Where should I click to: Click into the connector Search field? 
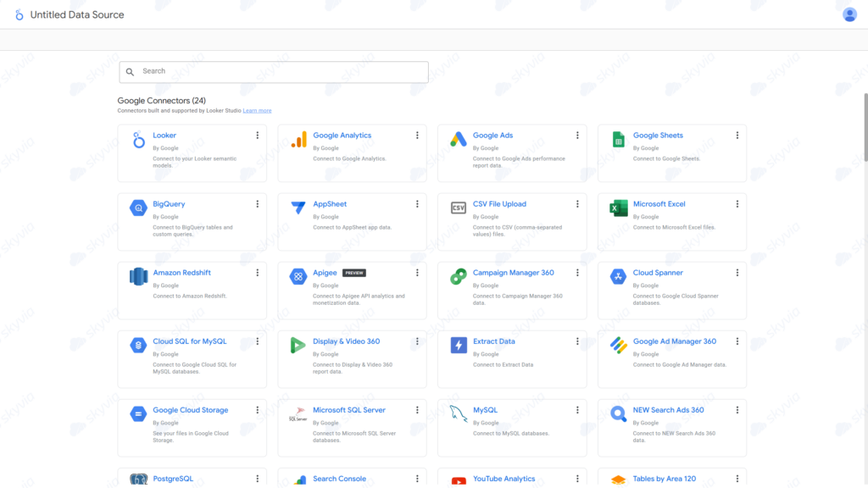click(x=274, y=72)
